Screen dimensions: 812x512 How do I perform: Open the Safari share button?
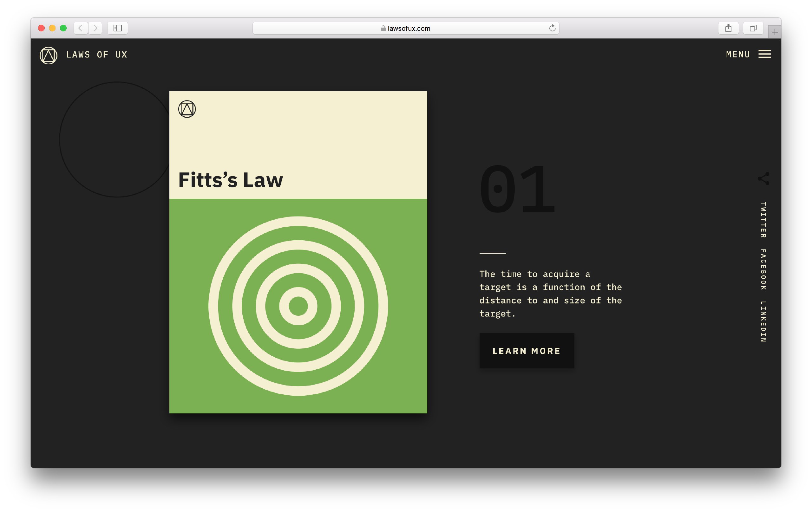pyautogui.click(x=728, y=28)
